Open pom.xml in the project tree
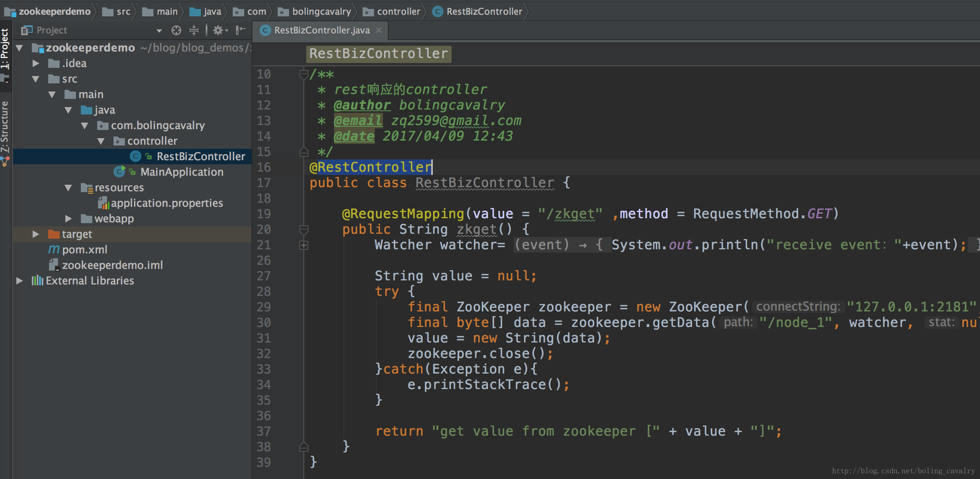This screenshot has height=479, width=980. pos(85,250)
